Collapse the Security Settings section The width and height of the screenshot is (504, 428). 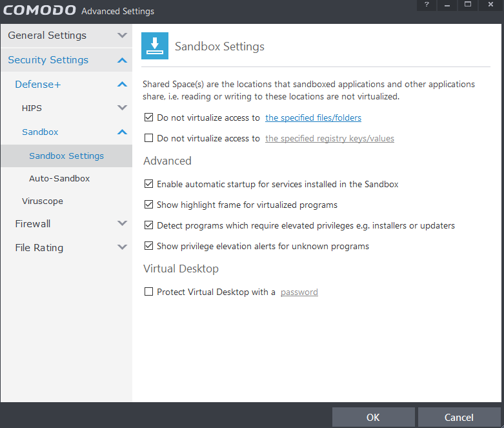pos(122,60)
